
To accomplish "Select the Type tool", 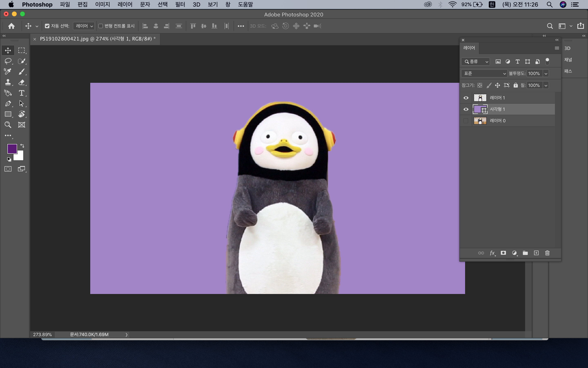I will (x=22, y=93).
